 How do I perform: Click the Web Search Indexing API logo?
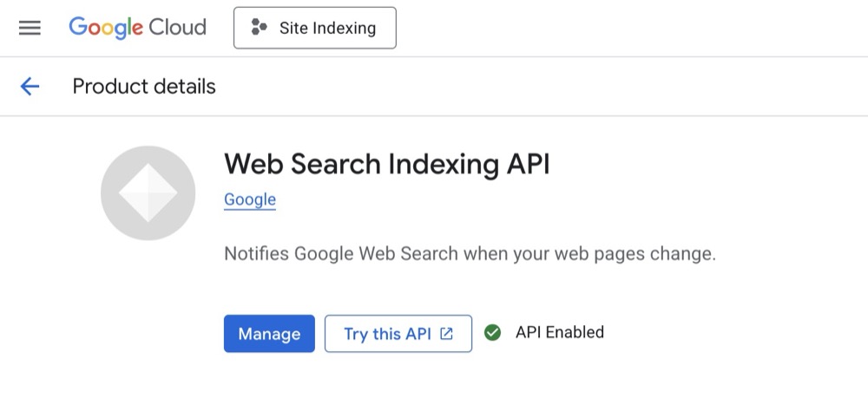point(148,192)
